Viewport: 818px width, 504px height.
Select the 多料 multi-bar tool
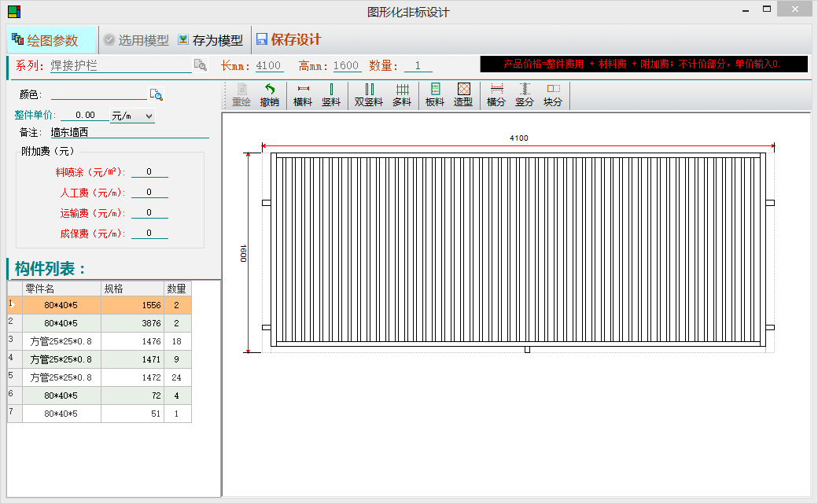(x=402, y=95)
